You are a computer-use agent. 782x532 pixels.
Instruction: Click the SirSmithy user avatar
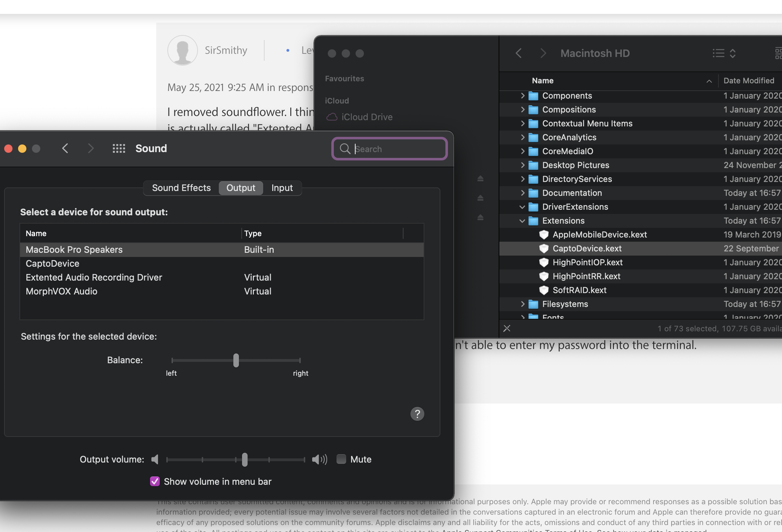point(183,50)
